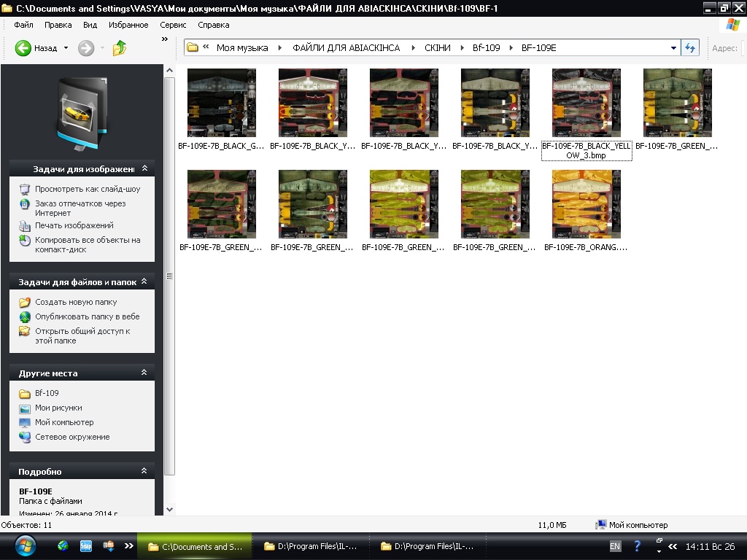Open the Forward history dropdown arrow
The width and height of the screenshot is (747, 560).
coord(102,48)
